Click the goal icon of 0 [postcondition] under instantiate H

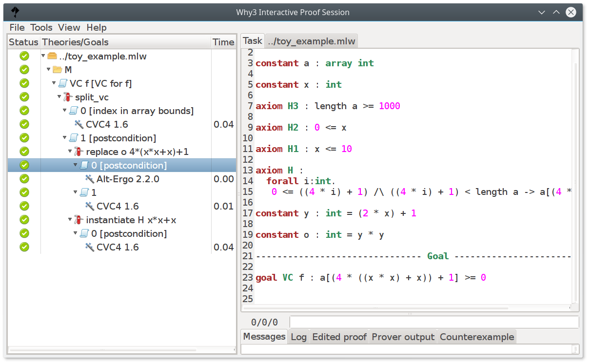point(84,233)
